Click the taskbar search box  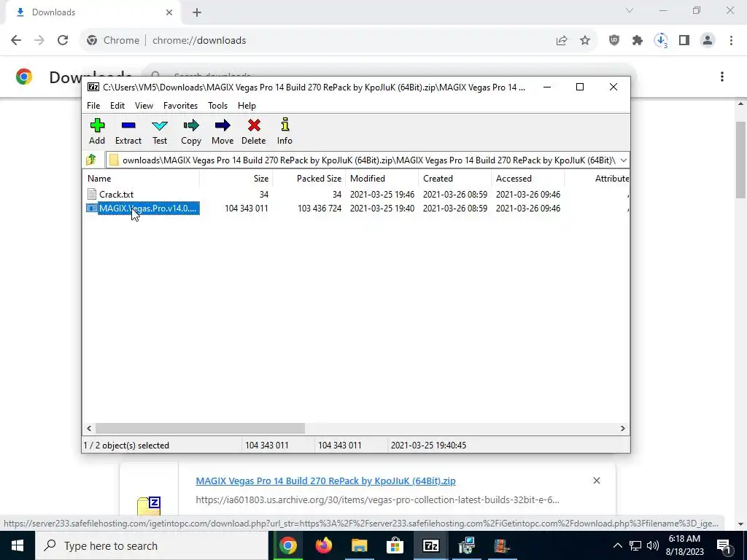pos(152,545)
